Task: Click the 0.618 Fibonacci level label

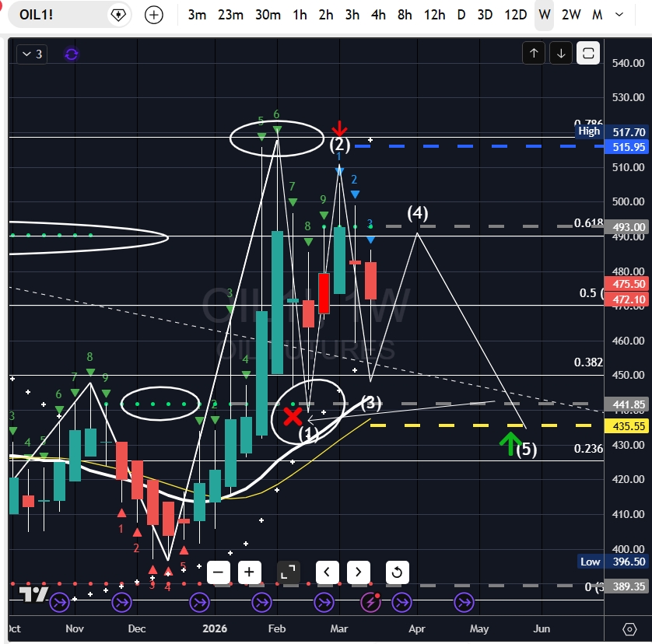Action: point(588,223)
